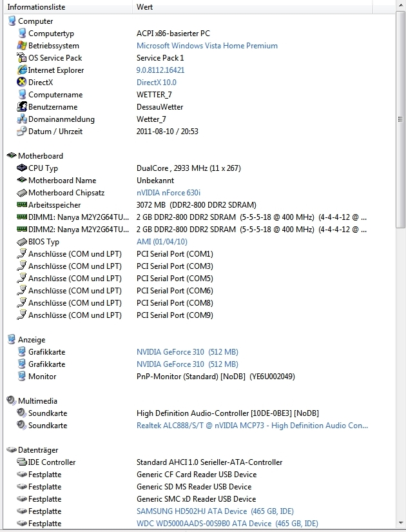Select PCI Serial Port (COM8)
The width and height of the screenshot is (406, 532).
(175, 302)
